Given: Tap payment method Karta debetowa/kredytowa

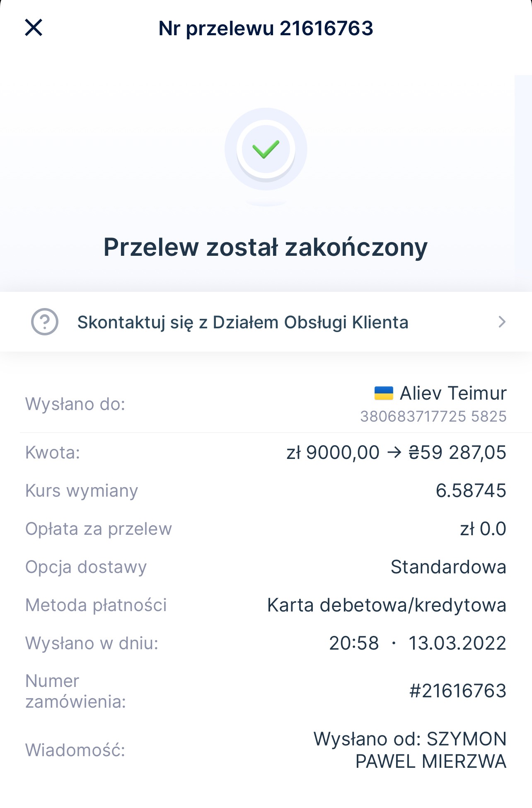Looking at the screenshot, I should click(387, 605).
